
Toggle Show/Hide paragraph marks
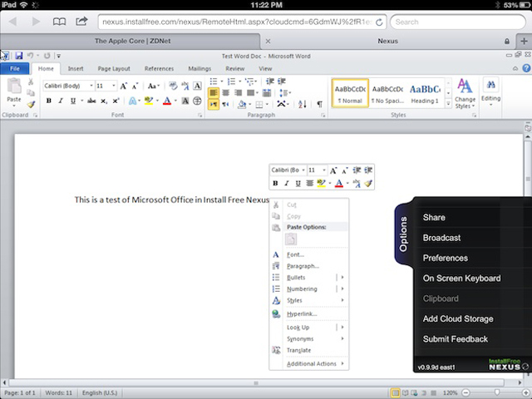[x=319, y=104]
